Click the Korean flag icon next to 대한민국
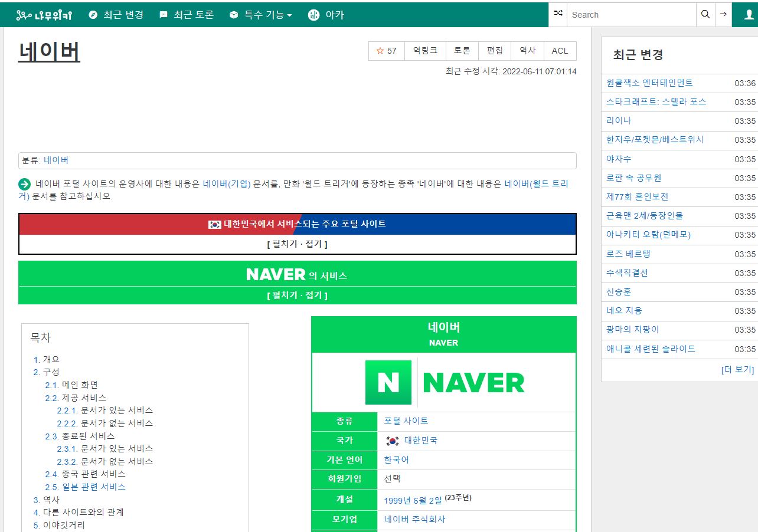758x532 pixels. 392,441
